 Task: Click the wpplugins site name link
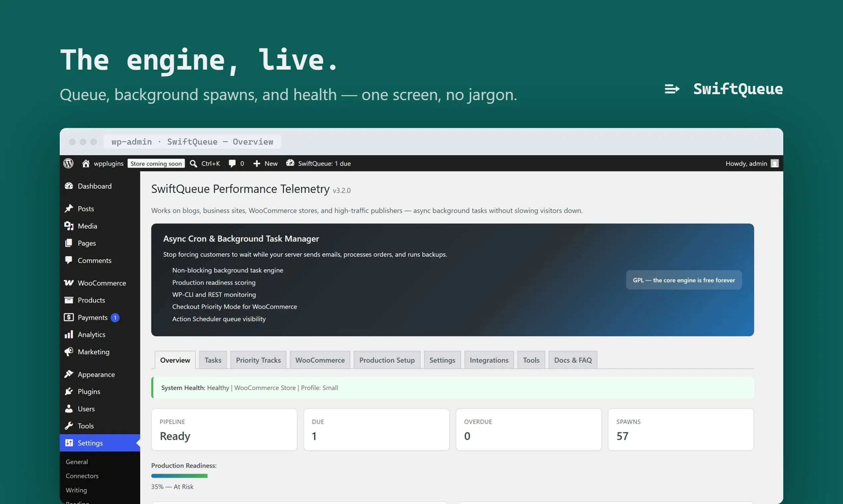(x=109, y=163)
